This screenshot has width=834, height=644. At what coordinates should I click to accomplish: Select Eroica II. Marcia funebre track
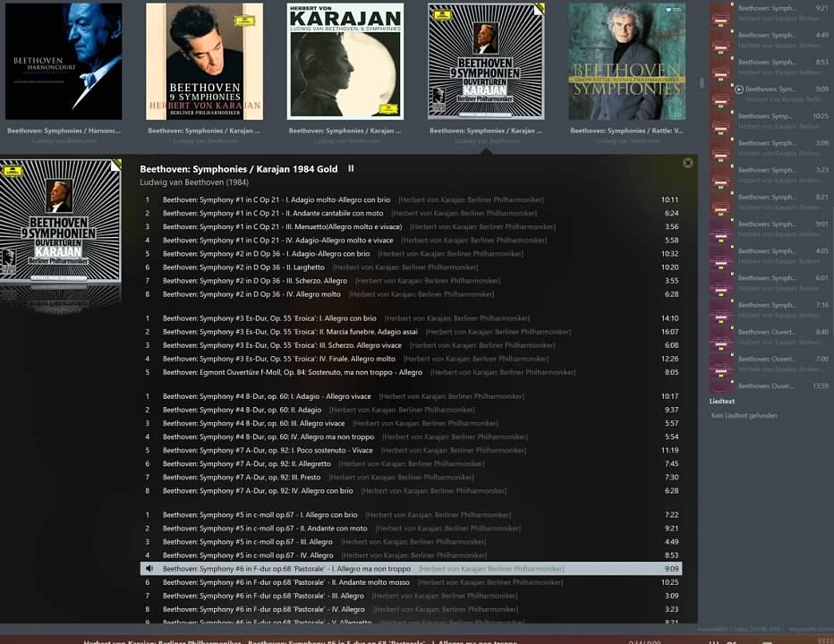click(x=411, y=332)
